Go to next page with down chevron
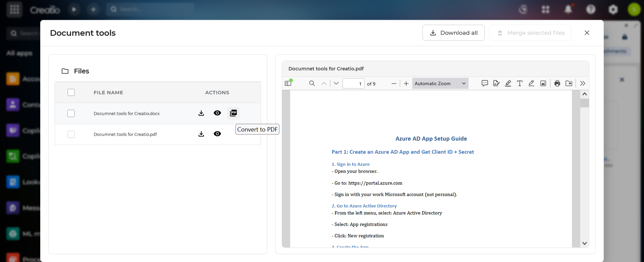 (x=336, y=83)
